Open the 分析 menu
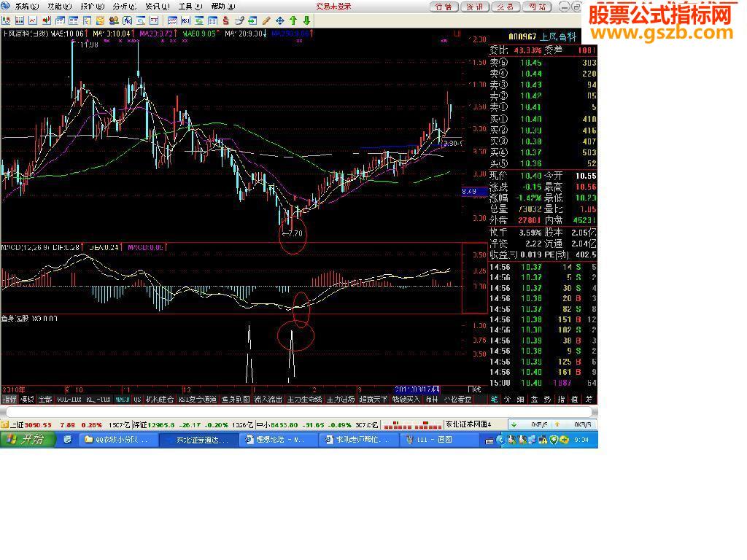The height and width of the screenshot is (560, 747). click(125, 6)
